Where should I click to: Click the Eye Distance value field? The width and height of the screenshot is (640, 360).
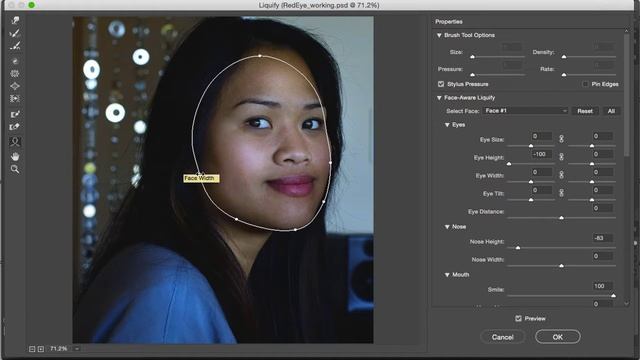602,208
